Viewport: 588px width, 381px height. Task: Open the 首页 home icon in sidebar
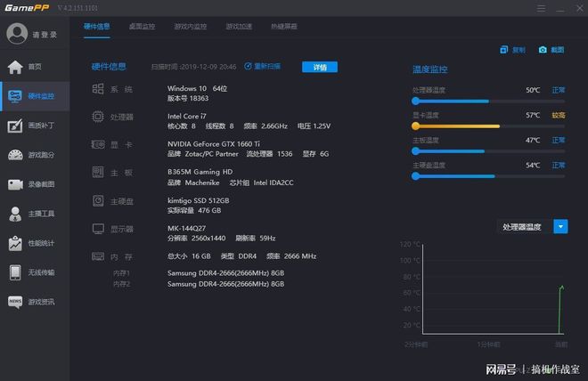tap(15, 67)
